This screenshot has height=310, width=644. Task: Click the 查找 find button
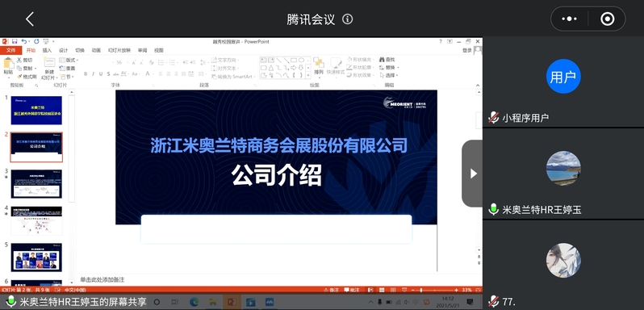coord(387,60)
